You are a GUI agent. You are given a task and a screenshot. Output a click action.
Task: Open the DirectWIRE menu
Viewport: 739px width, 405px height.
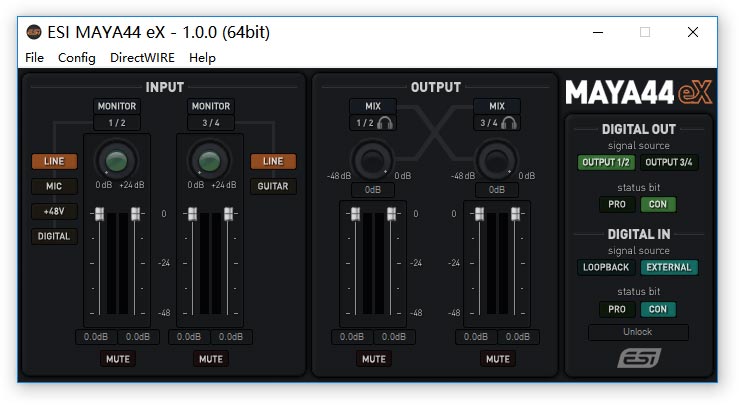click(142, 58)
